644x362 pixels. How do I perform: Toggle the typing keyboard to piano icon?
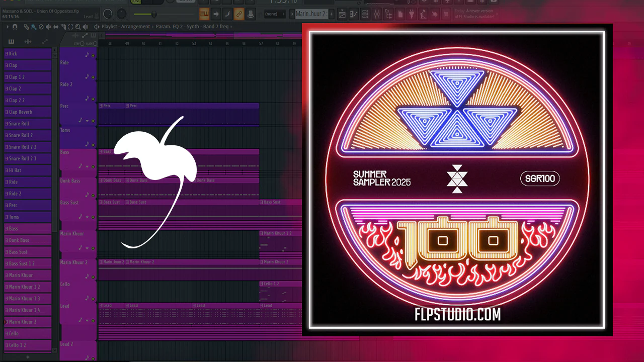coord(204,14)
